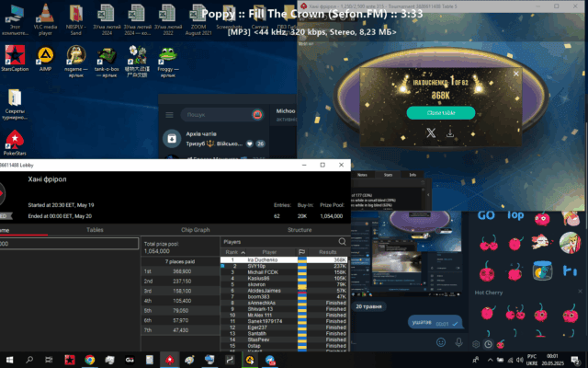Open the StarsCaption desktop icon

point(15,59)
